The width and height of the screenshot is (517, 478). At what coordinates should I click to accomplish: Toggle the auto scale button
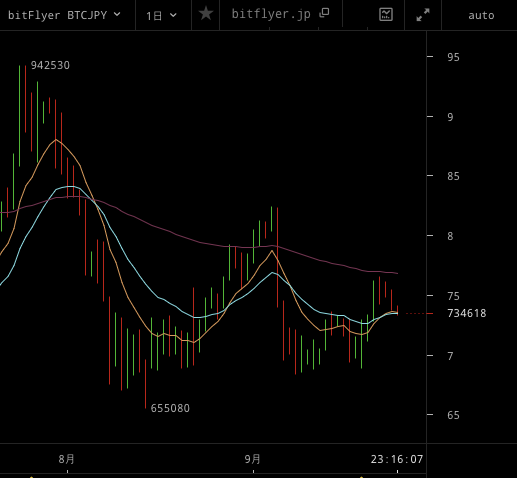tap(481, 15)
